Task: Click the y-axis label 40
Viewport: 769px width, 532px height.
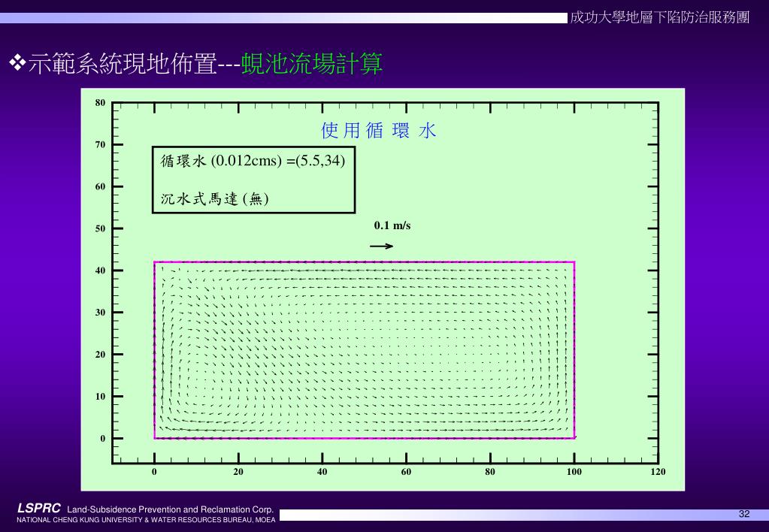Action: point(101,271)
